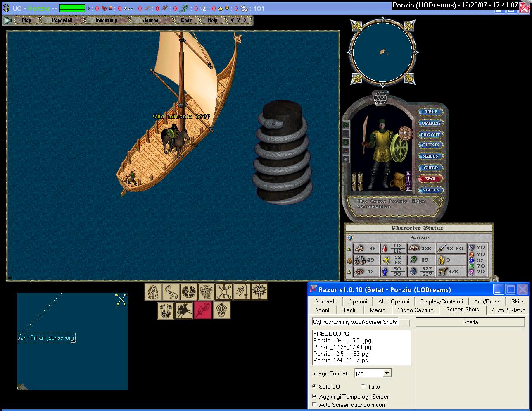Viewport: 532px width, 411px height.
Task: Open the Inventory menu item
Action: point(106,20)
